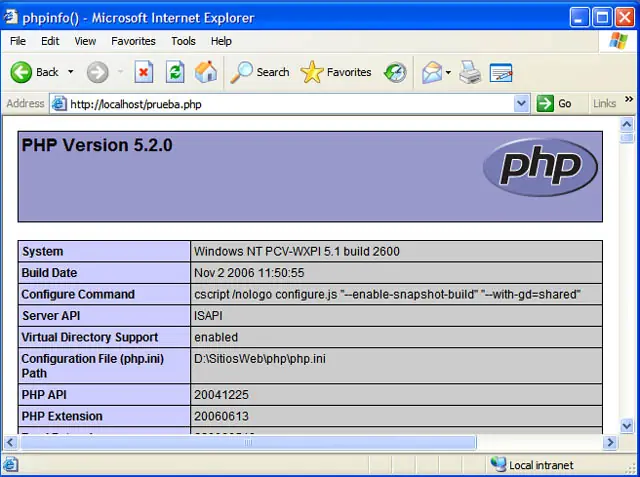Viewport: 640px width, 477px height.
Task: Click the IE title bar icon
Action: [11, 17]
